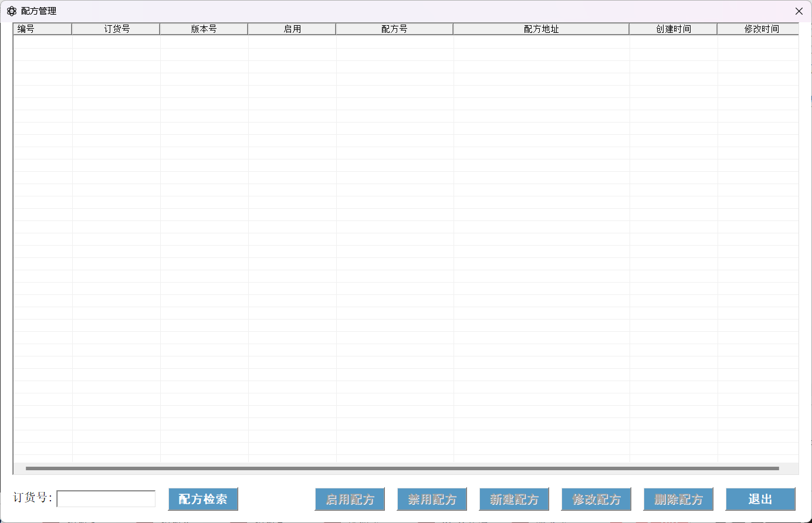Click the 配方检索 search button

click(x=203, y=499)
